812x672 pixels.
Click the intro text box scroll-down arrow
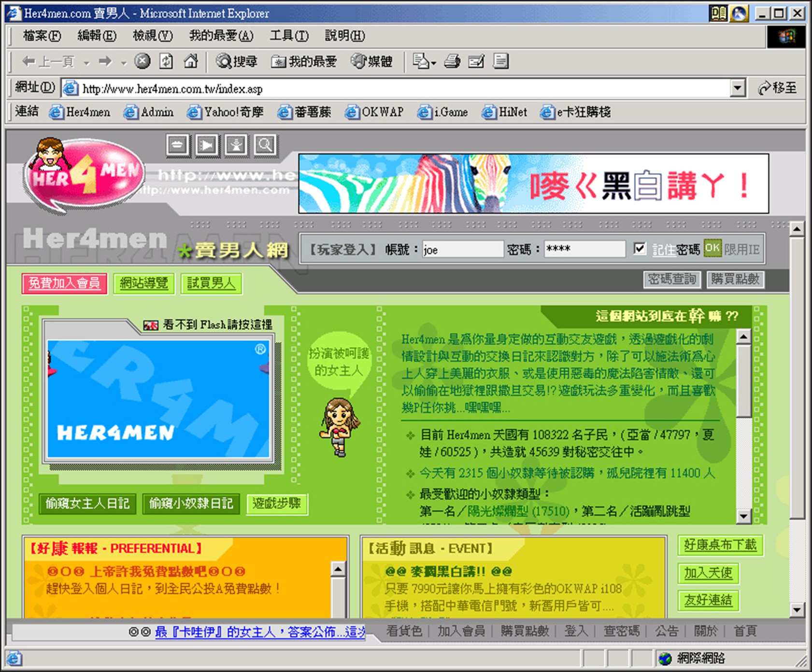click(743, 516)
